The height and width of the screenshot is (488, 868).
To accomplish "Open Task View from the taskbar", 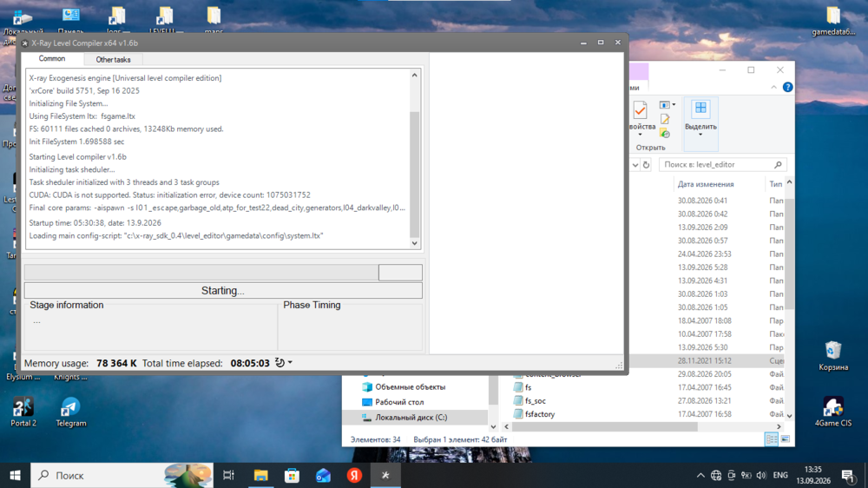I will tap(228, 475).
